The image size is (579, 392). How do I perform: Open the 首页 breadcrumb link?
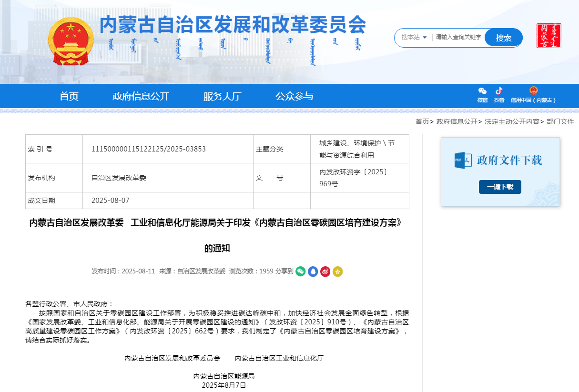(x=421, y=121)
